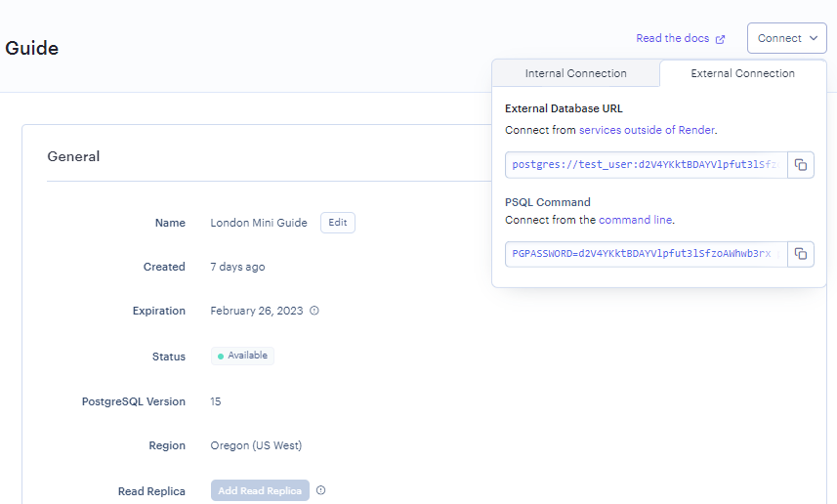The height and width of the screenshot is (504, 837).
Task: Click info icon beside Expiration date
Action: tap(314, 311)
